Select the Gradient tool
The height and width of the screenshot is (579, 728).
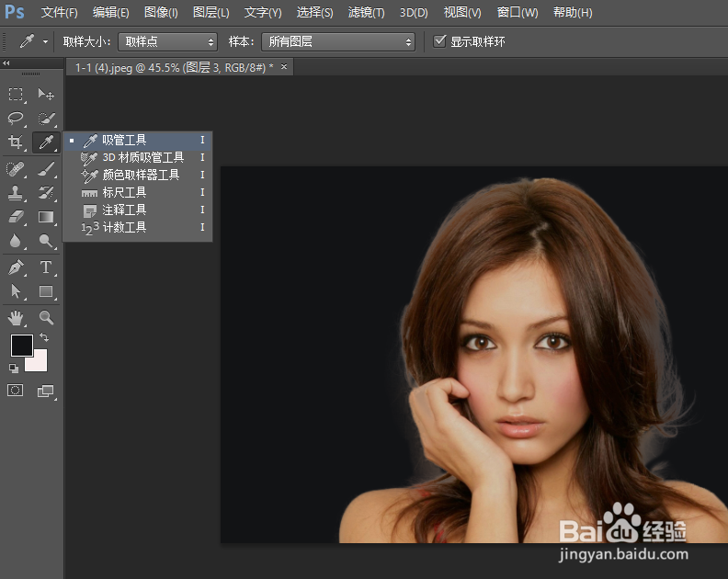click(x=46, y=217)
